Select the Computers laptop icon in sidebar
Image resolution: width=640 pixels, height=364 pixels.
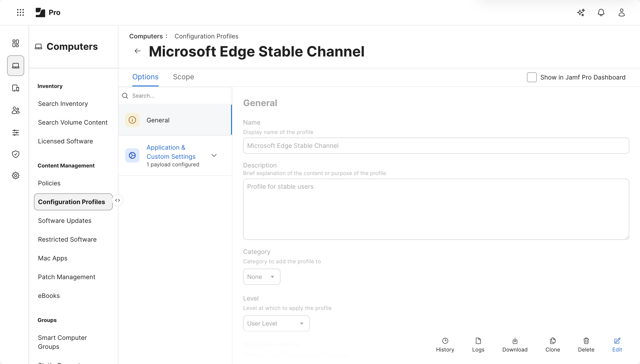tap(15, 65)
